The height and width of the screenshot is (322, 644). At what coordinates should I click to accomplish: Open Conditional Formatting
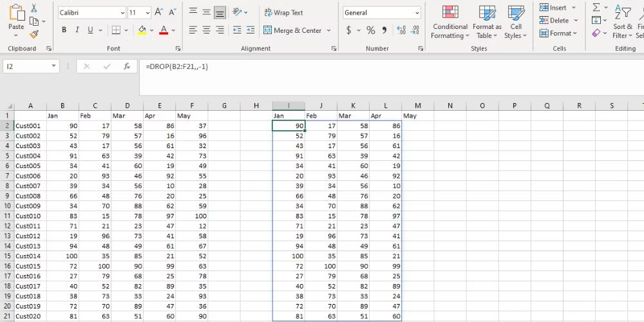click(450, 22)
